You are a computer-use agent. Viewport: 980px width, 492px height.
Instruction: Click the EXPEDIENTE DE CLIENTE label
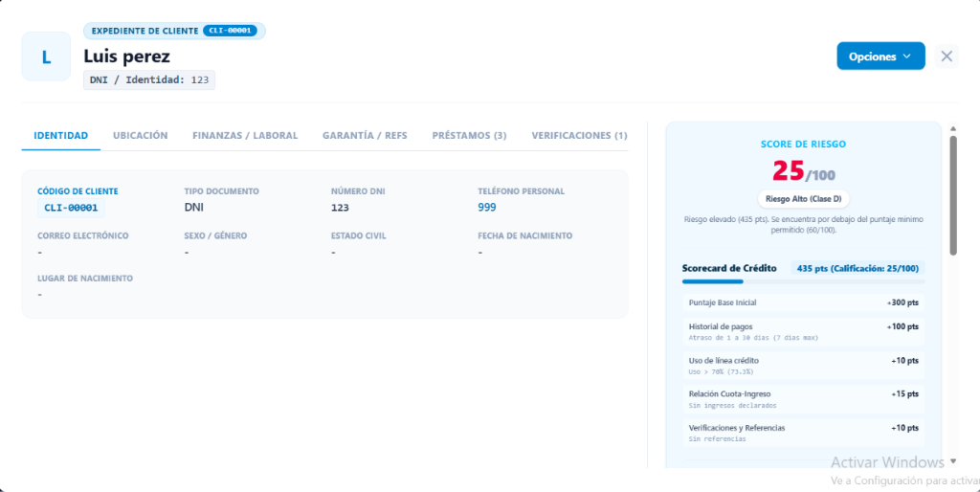pos(145,31)
